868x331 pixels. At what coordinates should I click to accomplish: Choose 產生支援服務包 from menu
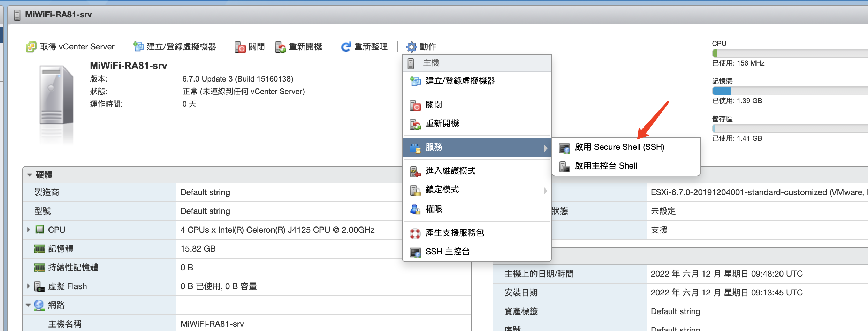click(x=477, y=233)
